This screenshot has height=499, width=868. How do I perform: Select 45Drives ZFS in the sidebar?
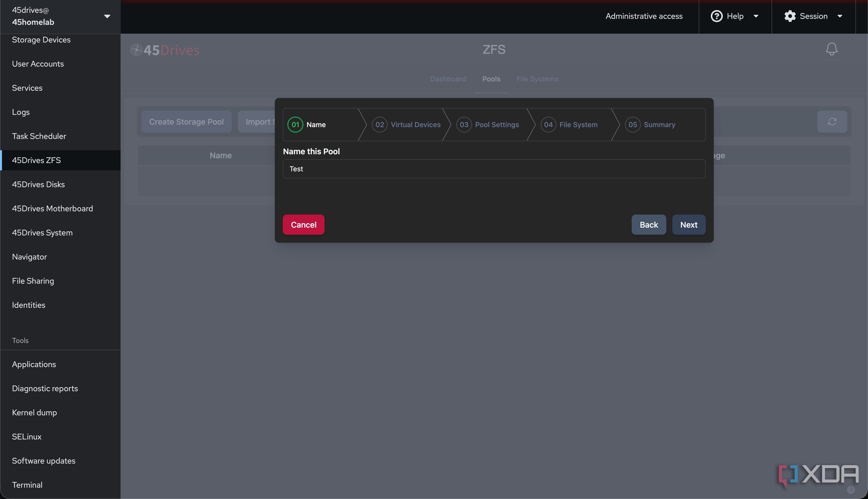pos(60,160)
